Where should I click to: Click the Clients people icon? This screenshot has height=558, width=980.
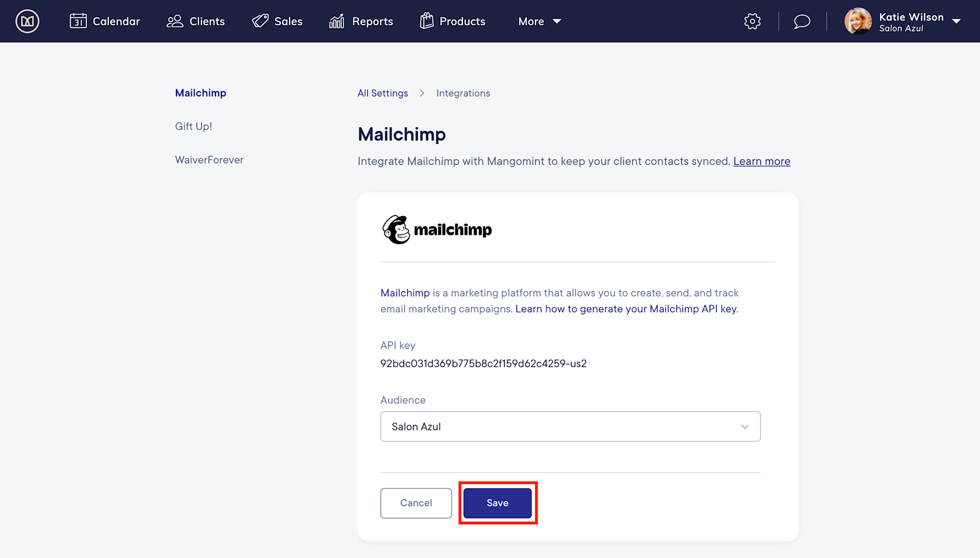pos(174,21)
